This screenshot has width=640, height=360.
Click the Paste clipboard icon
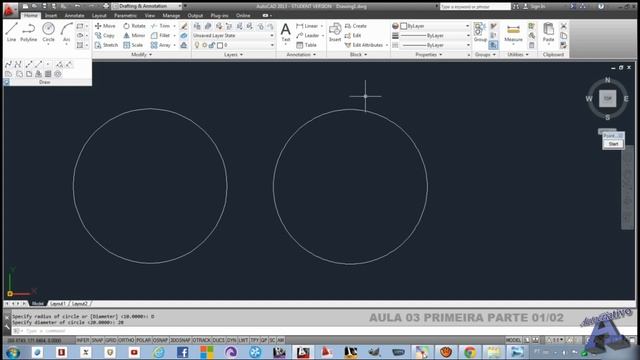point(548,32)
